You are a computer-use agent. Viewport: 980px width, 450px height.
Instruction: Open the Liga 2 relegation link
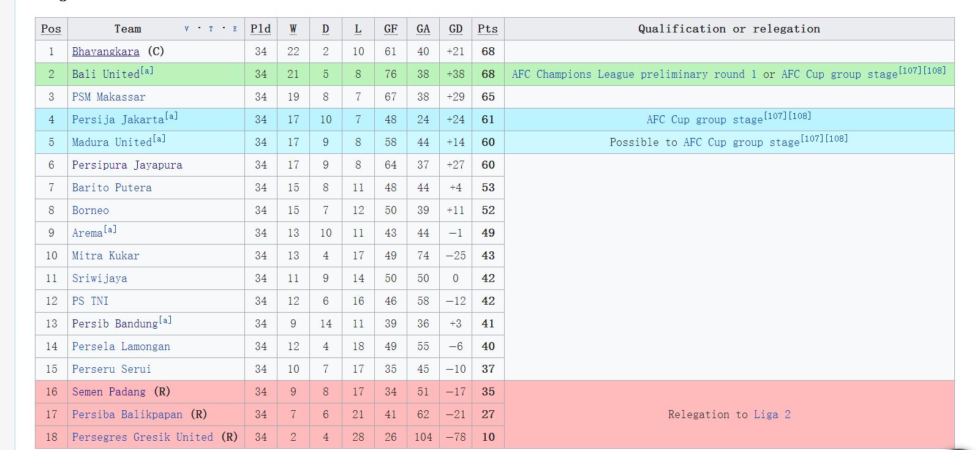pyautogui.click(x=772, y=415)
